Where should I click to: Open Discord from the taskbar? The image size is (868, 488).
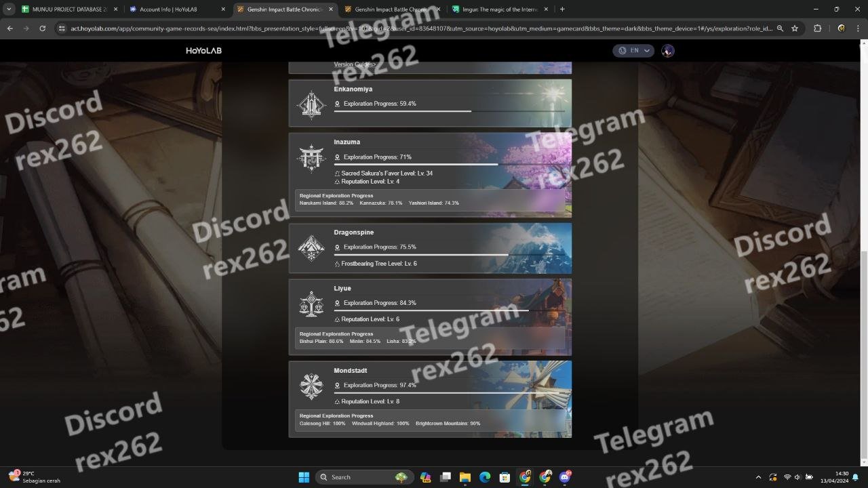click(x=566, y=477)
